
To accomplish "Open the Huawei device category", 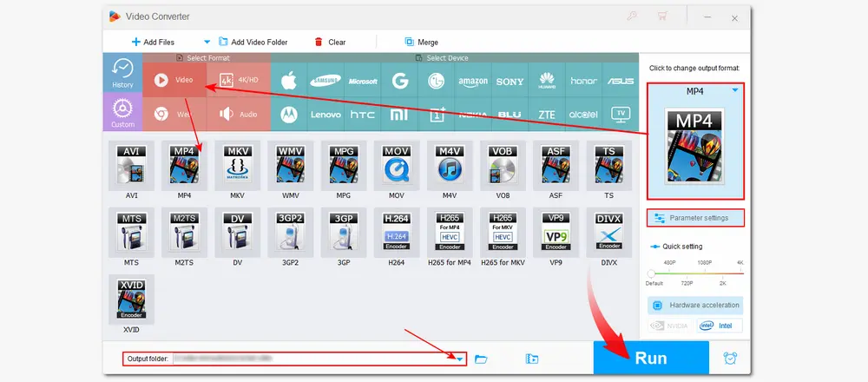I will point(547,81).
